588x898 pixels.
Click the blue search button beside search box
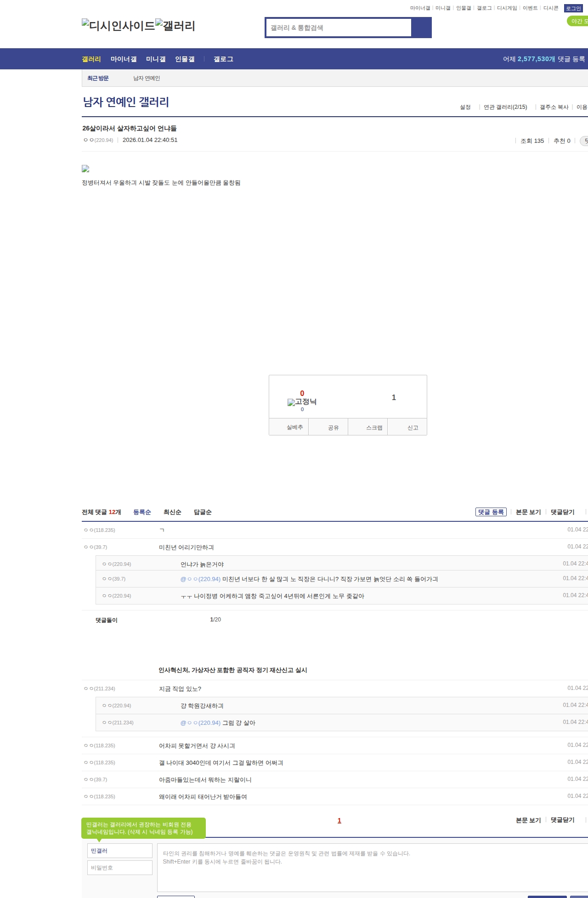pyautogui.click(x=421, y=28)
